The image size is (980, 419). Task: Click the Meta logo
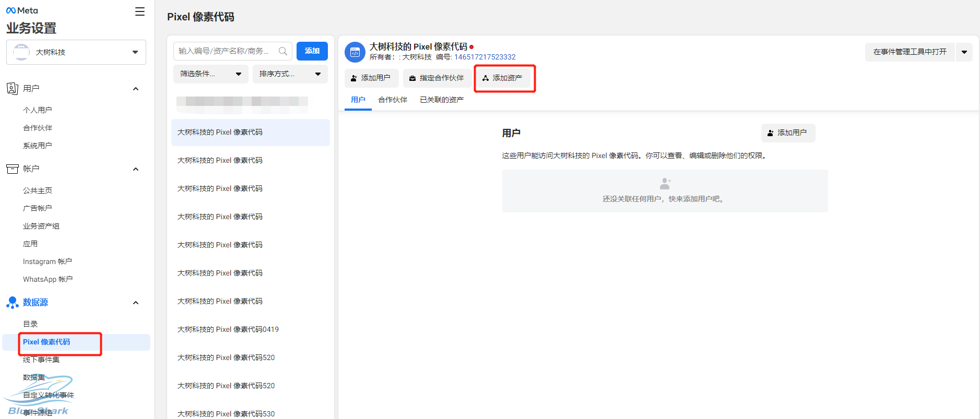click(22, 10)
